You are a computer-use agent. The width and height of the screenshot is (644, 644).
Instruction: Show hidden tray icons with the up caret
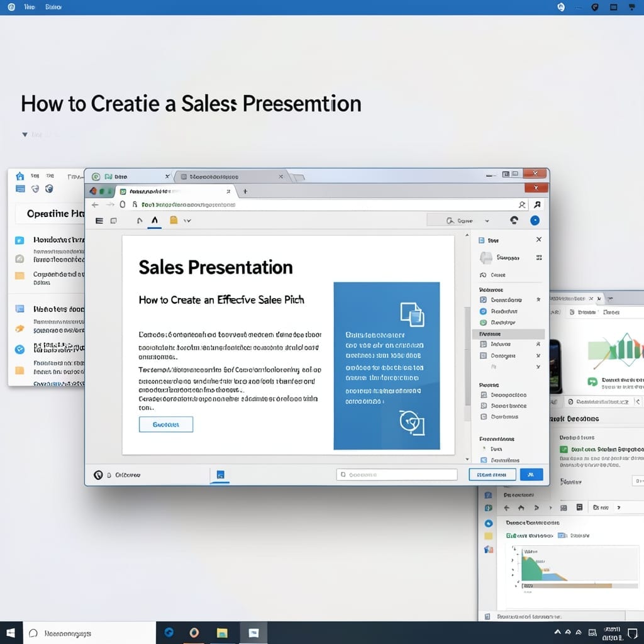tap(557, 632)
